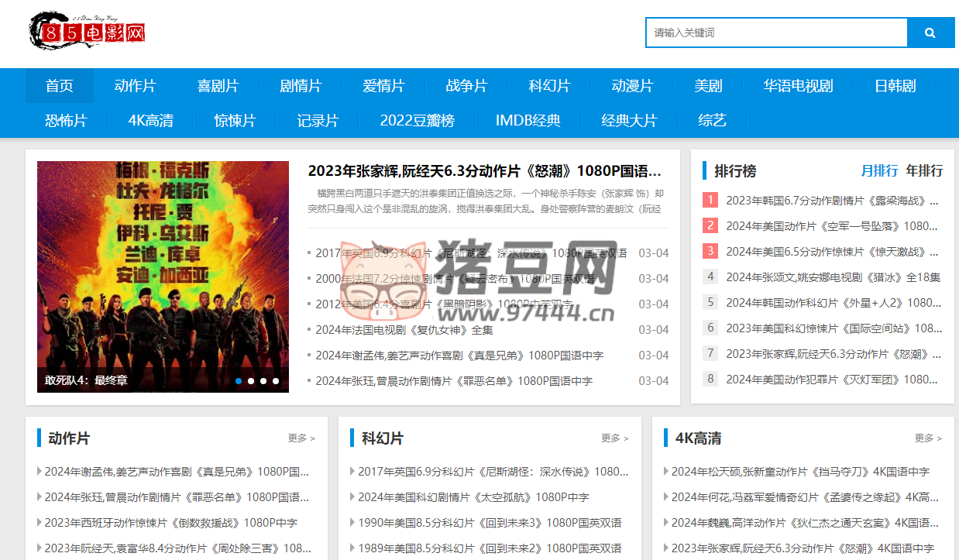Open rank 8 《灭灯军团》
This screenshot has height=560, width=959.
832,380
